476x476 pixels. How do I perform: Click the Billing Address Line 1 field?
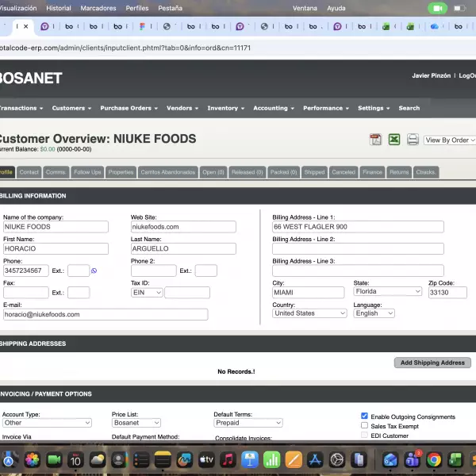(358, 227)
